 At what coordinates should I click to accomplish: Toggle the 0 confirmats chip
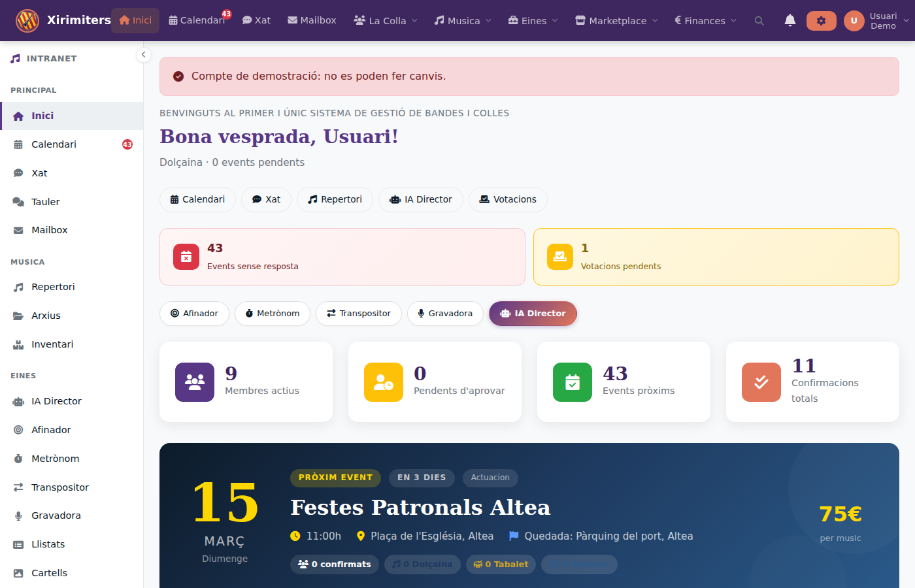[x=335, y=564]
